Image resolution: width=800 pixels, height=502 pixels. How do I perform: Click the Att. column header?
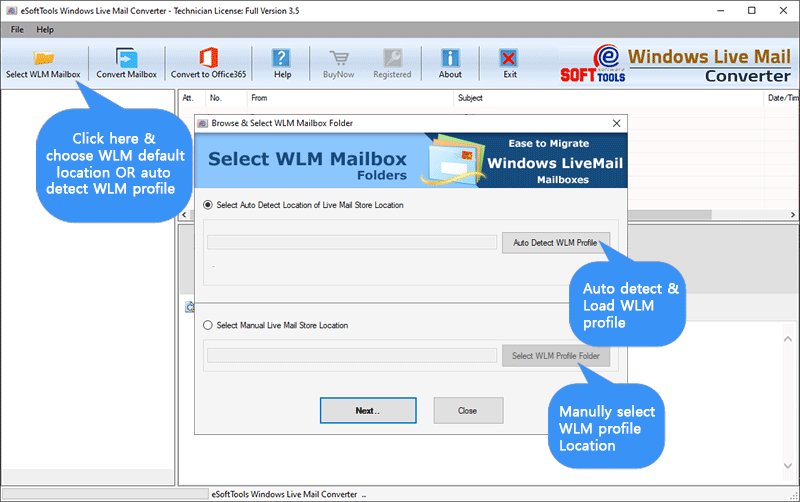point(191,98)
